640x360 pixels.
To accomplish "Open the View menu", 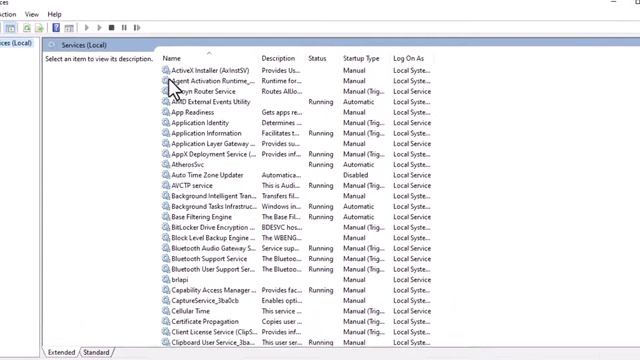I will [x=31, y=14].
